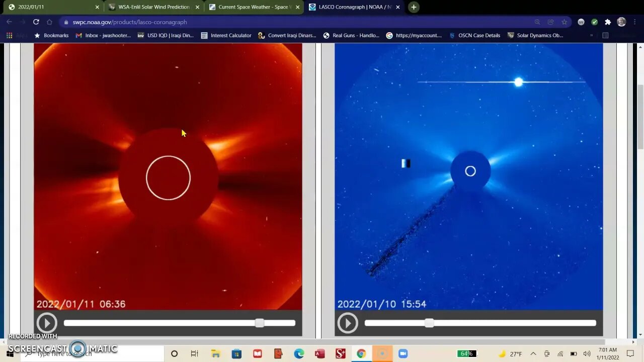Open the Windows Start menu
This screenshot has height=362, width=644.
coord(10,354)
